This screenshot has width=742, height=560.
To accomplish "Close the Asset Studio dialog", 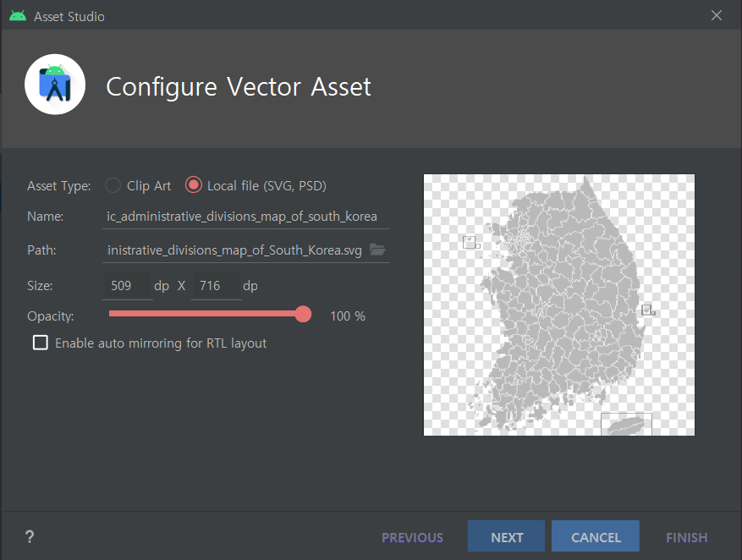I will 717,16.
